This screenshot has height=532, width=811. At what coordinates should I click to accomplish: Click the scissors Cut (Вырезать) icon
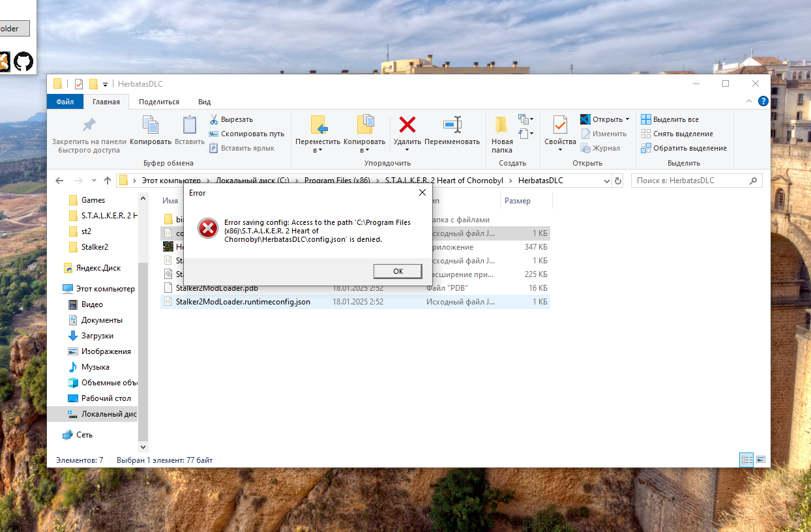pos(213,119)
